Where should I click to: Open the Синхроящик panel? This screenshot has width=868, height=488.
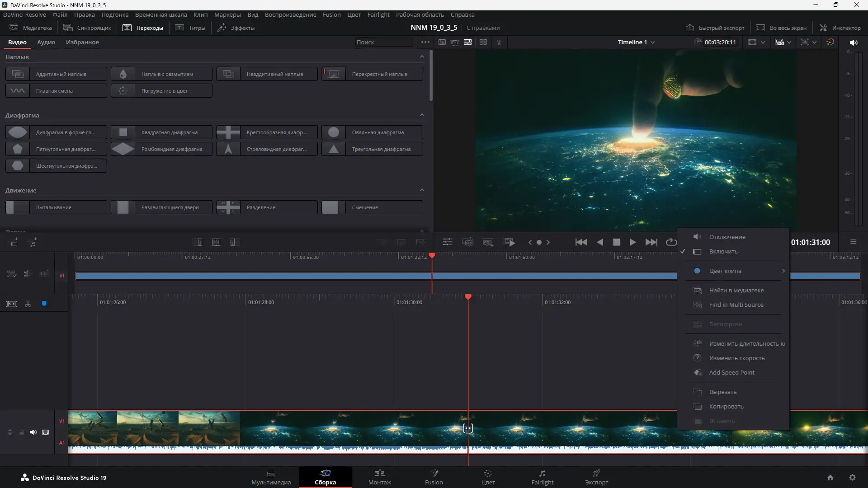click(87, 28)
